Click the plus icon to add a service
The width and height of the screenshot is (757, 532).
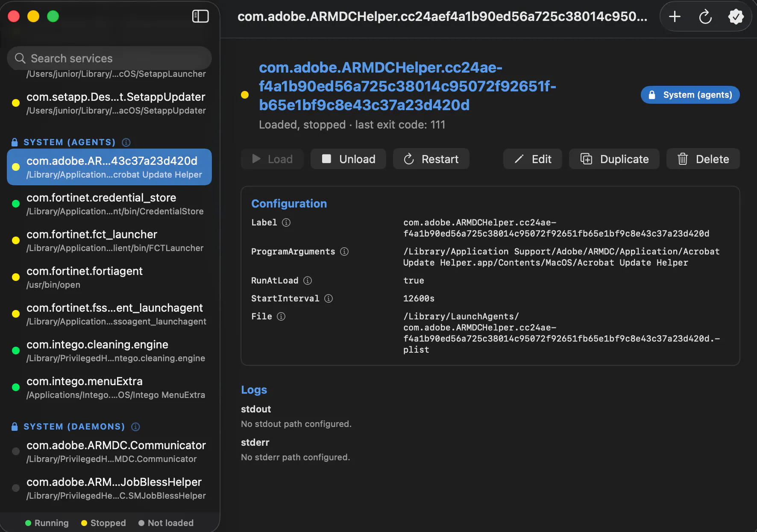click(x=675, y=17)
